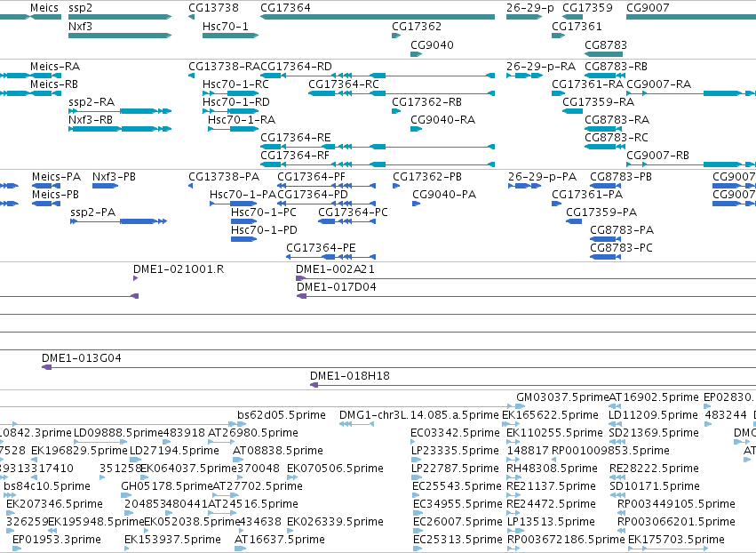The image size is (756, 553).
Task: Click BAC clone DME1-021O01.R
Action: 179,269
